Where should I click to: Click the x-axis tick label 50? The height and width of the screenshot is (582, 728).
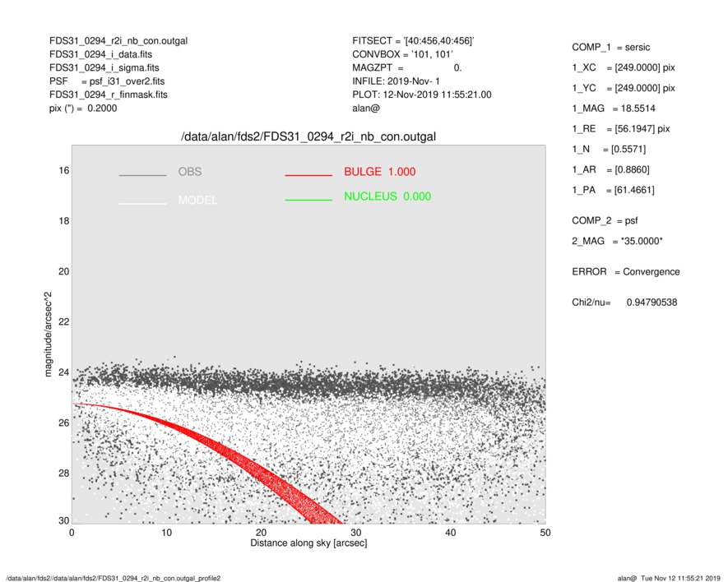pos(545,533)
